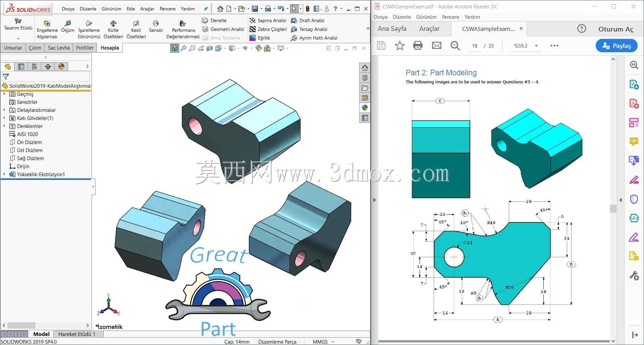The width and height of the screenshot is (644, 345).
Task: Switch to the Çizim tab
Action: coord(35,48)
